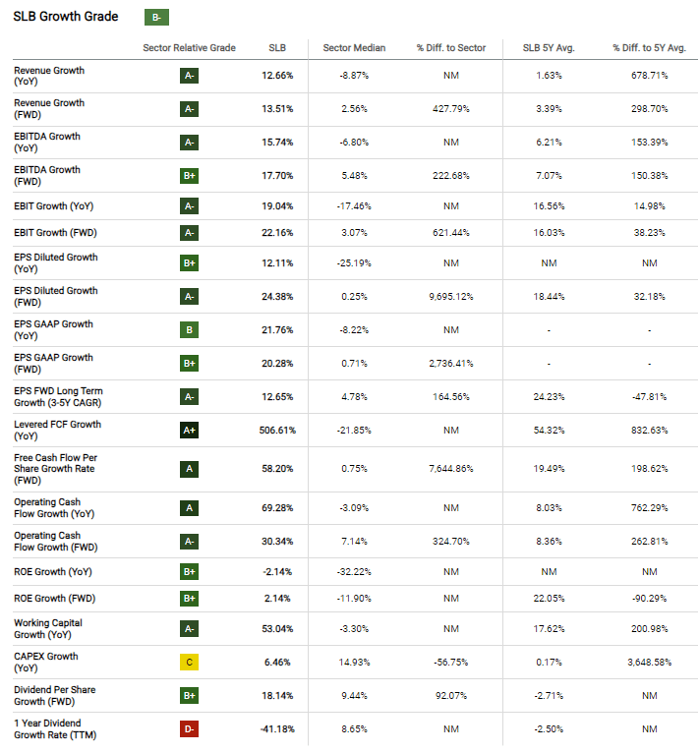The width and height of the screenshot is (700, 753).
Task: Click the SLB 5Y Avg. column header
Action: click(550, 48)
